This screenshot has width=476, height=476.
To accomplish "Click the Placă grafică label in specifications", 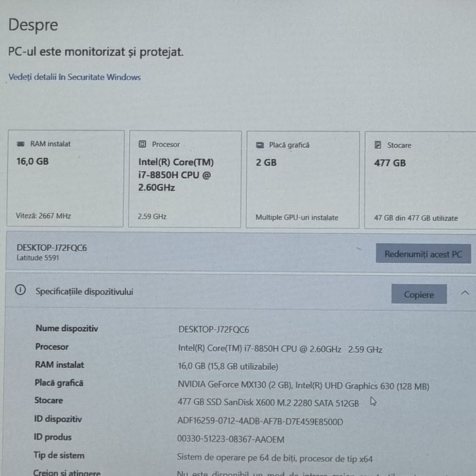I will coord(59,383).
